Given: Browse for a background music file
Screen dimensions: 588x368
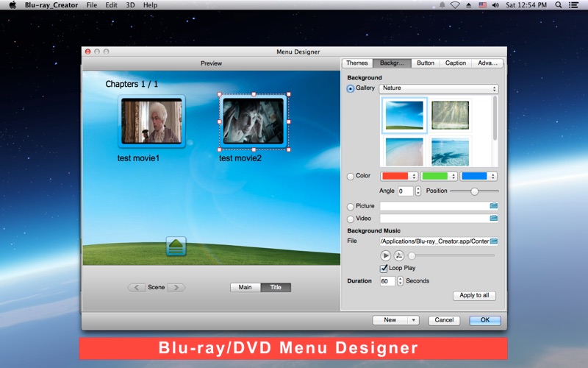Looking at the screenshot, I should (x=493, y=241).
